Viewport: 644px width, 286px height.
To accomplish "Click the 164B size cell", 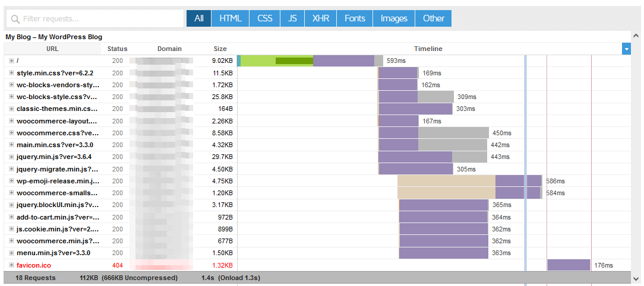I will pyautogui.click(x=226, y=109).
